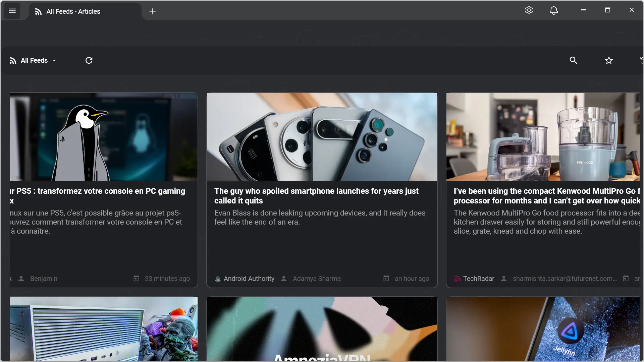Click the Android Authority source label
The width and height of the screenshot is (644, 362).
tap(249, 279)
